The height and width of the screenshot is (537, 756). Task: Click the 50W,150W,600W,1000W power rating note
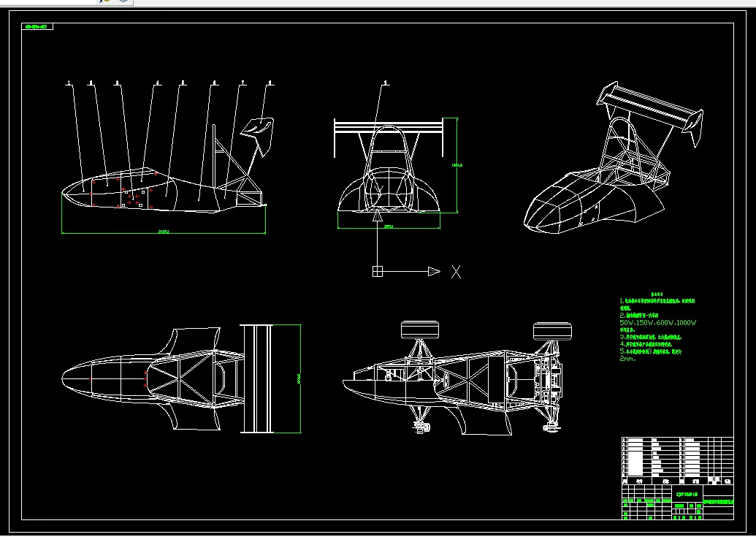point(658,322)
